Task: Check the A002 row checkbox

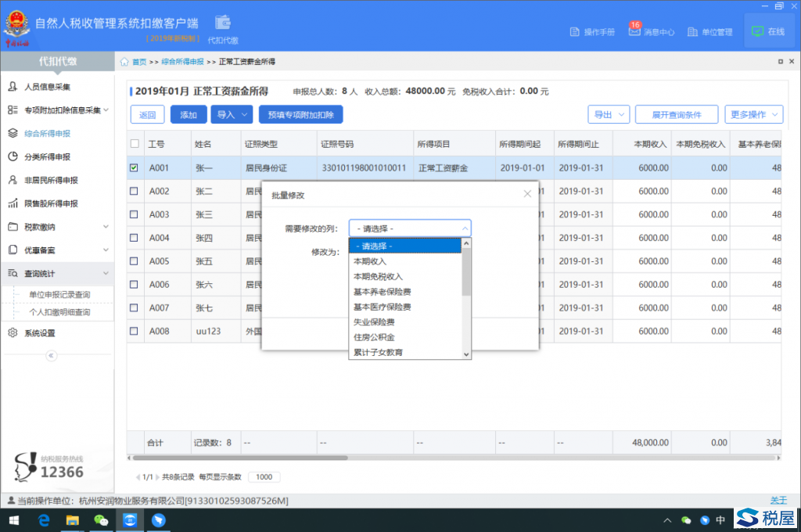Action: tap(134, 191)
